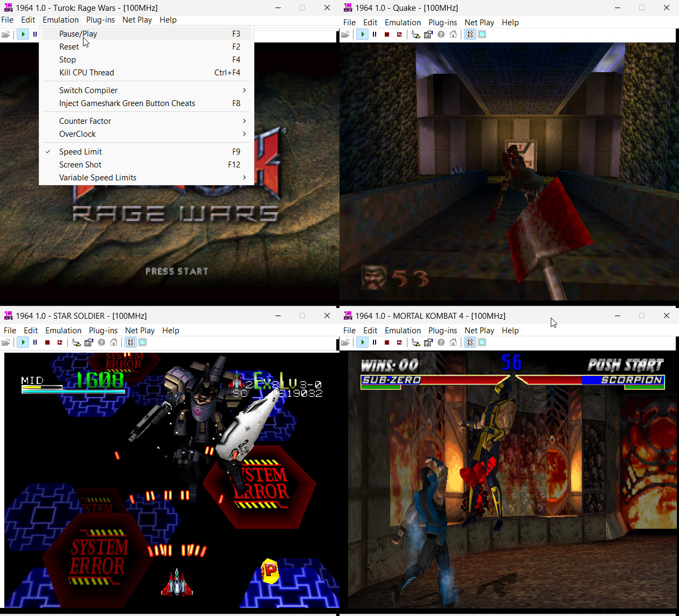Choose Pause/Play from the Emulation menu
Screen dimensions: 679x616
click(147, 34)
